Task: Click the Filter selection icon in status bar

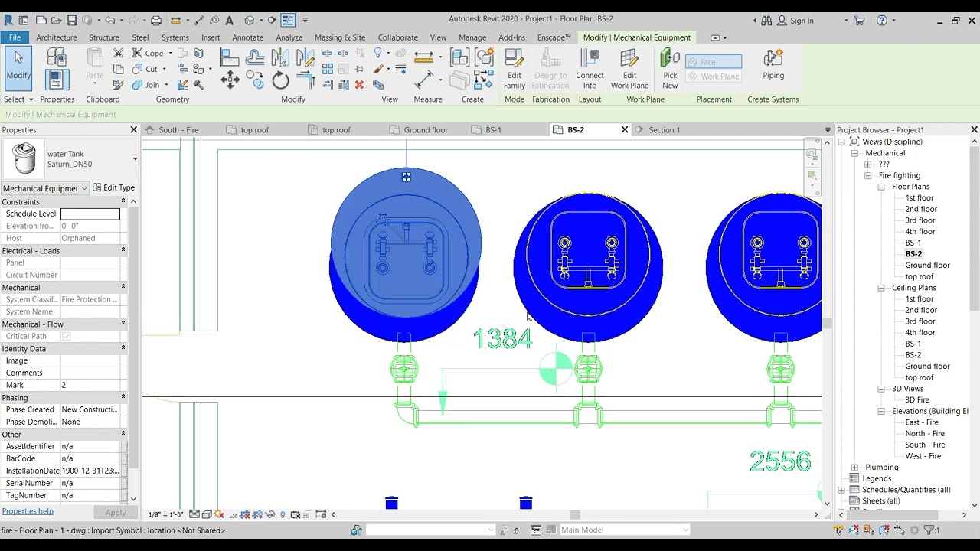Action: point(930,530)
